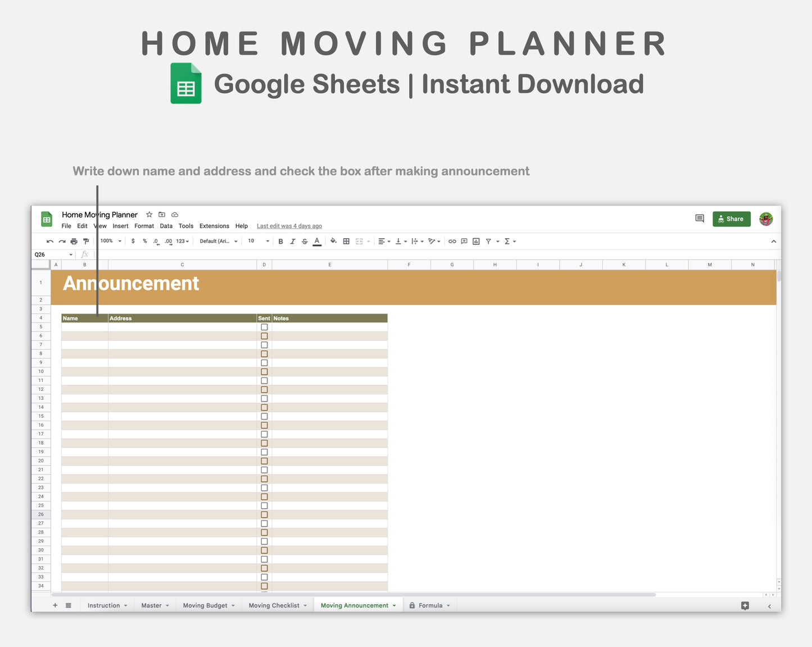Apply Bold formatting
Image resolution: width=812 pixels, height=647 pixels.
tap(280, 241)
